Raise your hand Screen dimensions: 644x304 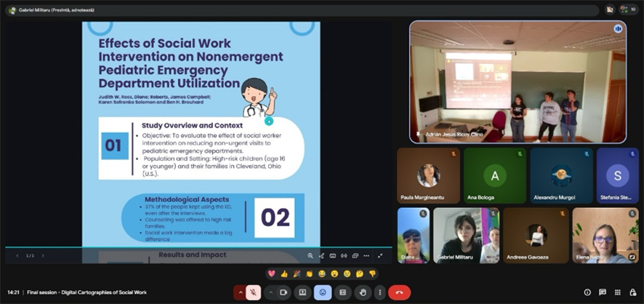click(x=363, y=292)
